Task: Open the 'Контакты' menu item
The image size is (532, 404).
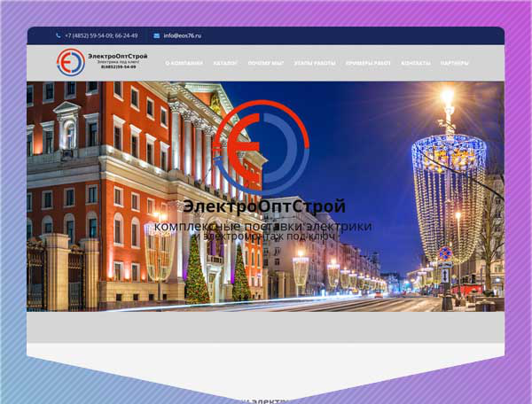Action: point(416,64)
